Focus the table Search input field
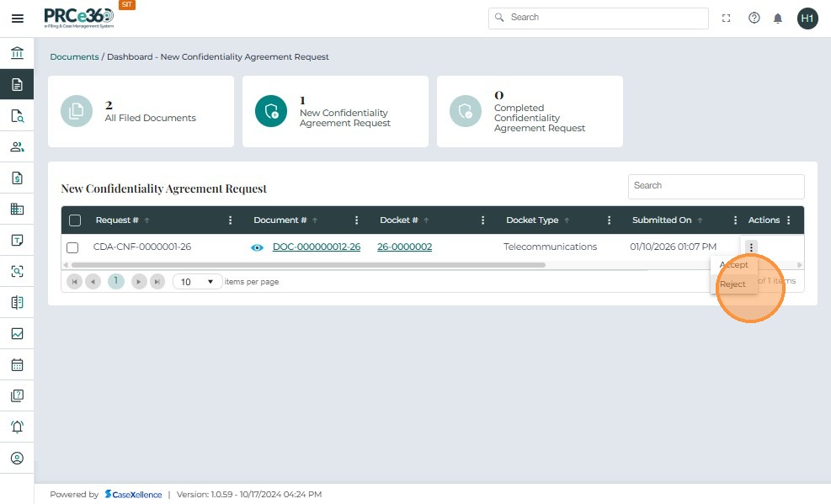Screen dimensions: 831x504 pos(716,186)
